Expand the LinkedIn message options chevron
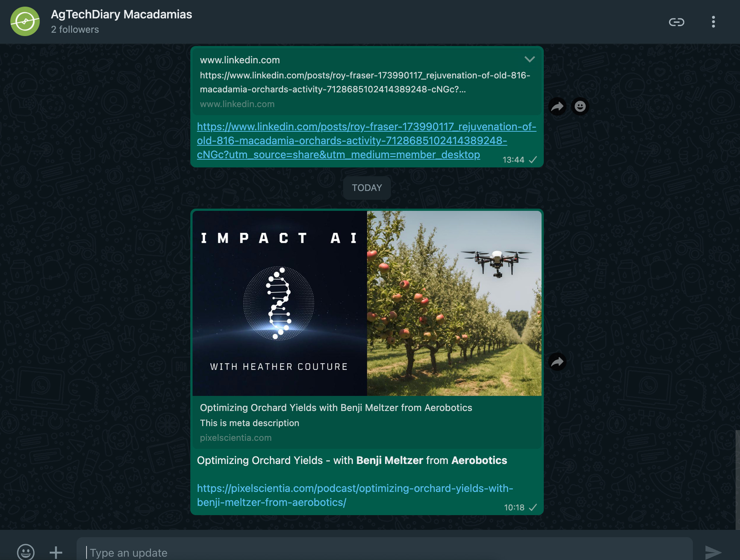 529,59
